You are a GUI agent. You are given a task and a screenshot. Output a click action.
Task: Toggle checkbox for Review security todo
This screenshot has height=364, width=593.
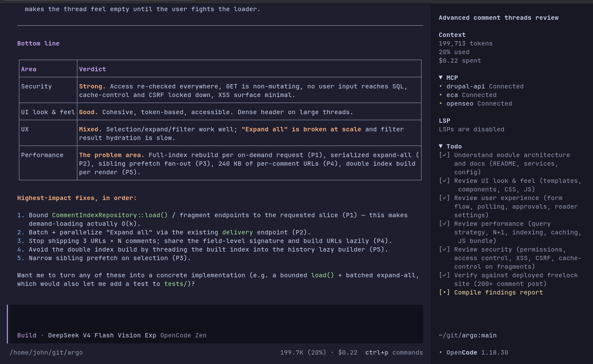(x=444, y=249)
